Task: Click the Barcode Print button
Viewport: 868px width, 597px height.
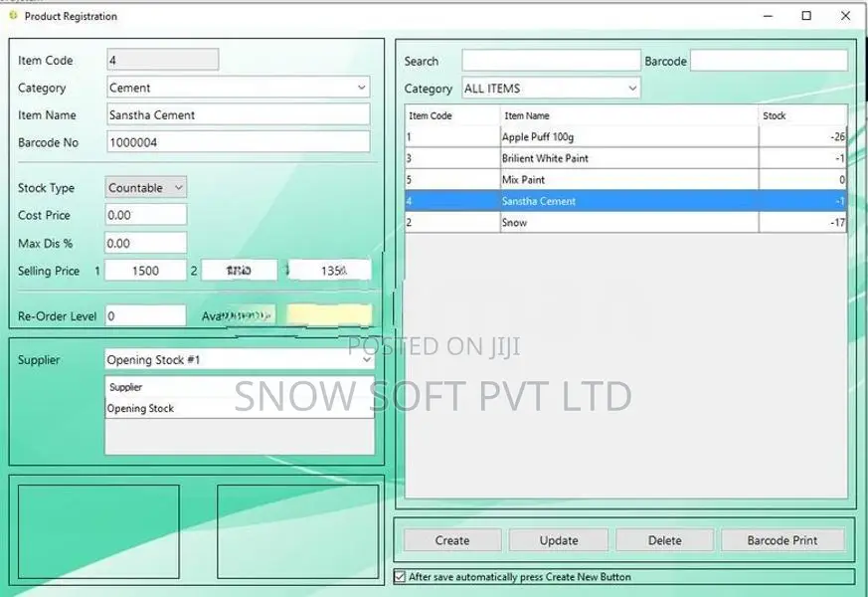Action: coord(782,540)
